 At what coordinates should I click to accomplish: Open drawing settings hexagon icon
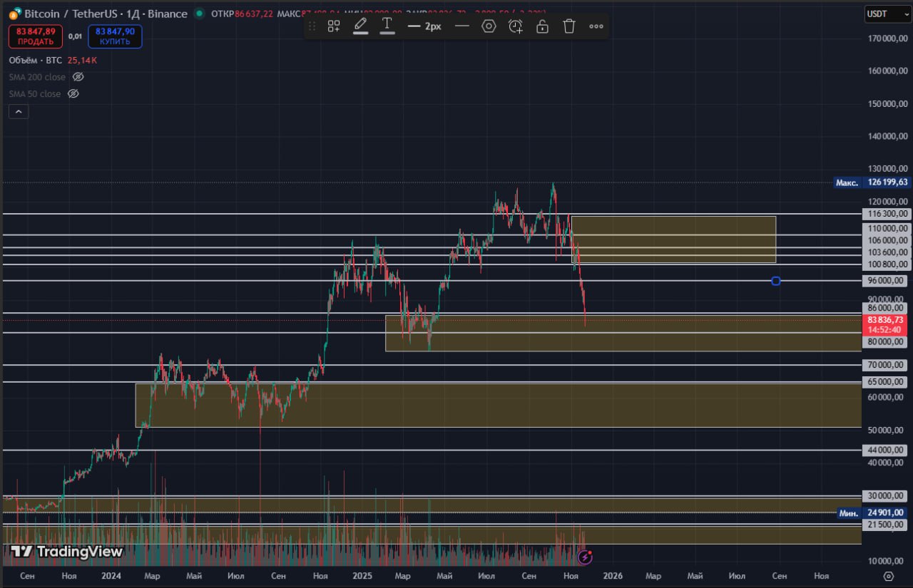click(x=489, y=26)
